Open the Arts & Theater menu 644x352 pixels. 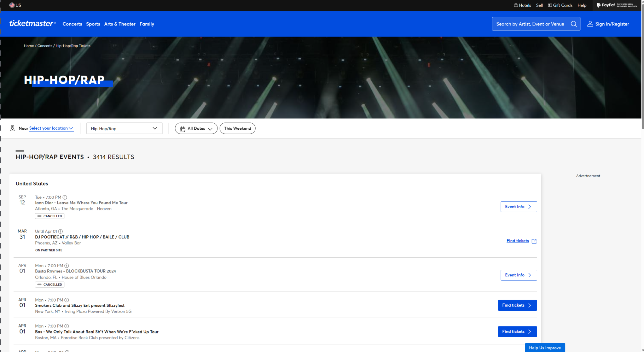click(120, 24)
